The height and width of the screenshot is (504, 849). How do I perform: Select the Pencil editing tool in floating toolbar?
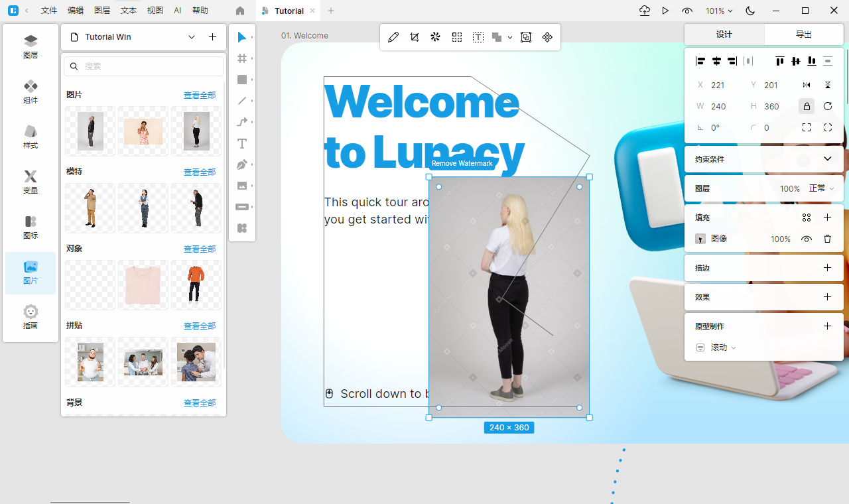(x=393, y=37)
